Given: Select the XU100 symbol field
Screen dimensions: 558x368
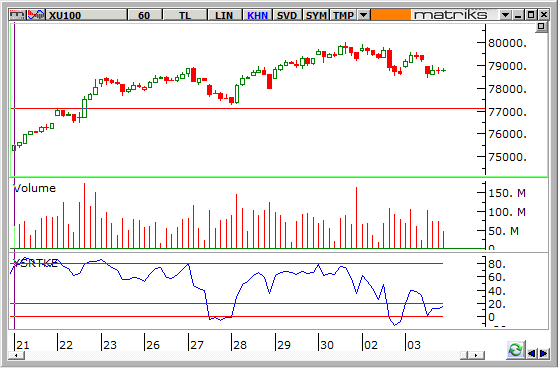Looking at the screenshot, I should click(x=86, y=15).
